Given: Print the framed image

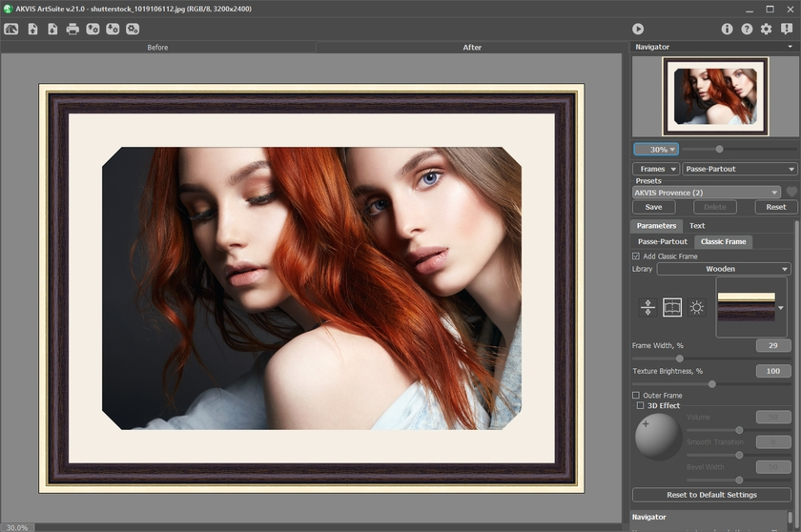Looking at the screenshot, I should coord(72,29).
